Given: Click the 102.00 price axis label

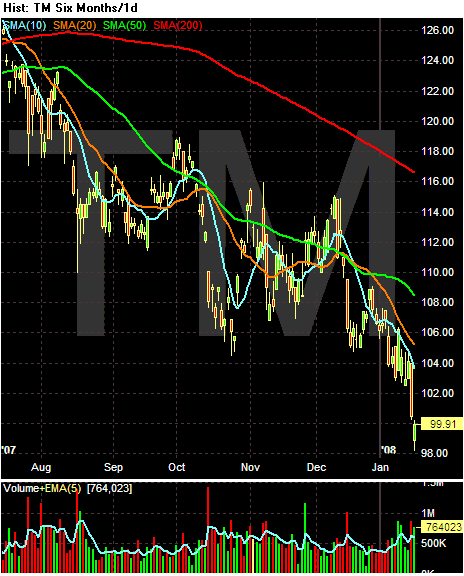Looking at the screenshot, I should pyautogui.click(x=437, y=393).
